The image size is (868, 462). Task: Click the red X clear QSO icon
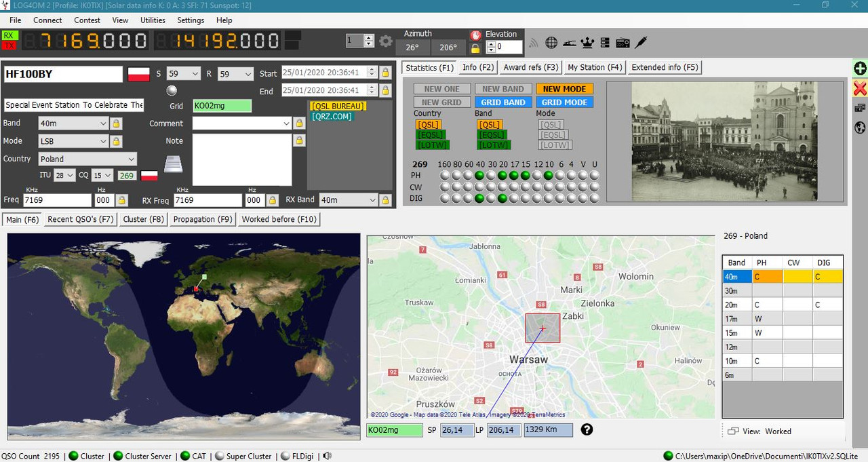(x=860, y=88)
